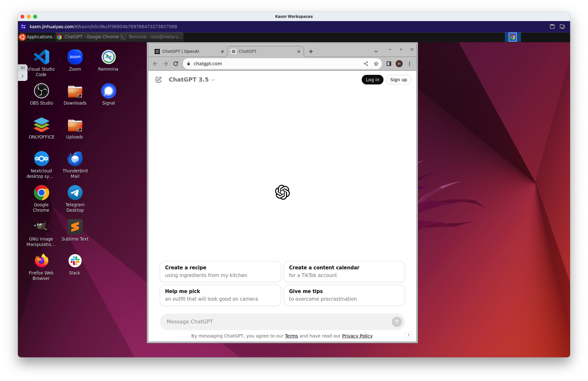Send message with the arrow button
This screenshot has height=381, width=588.
tap(397, 322)
